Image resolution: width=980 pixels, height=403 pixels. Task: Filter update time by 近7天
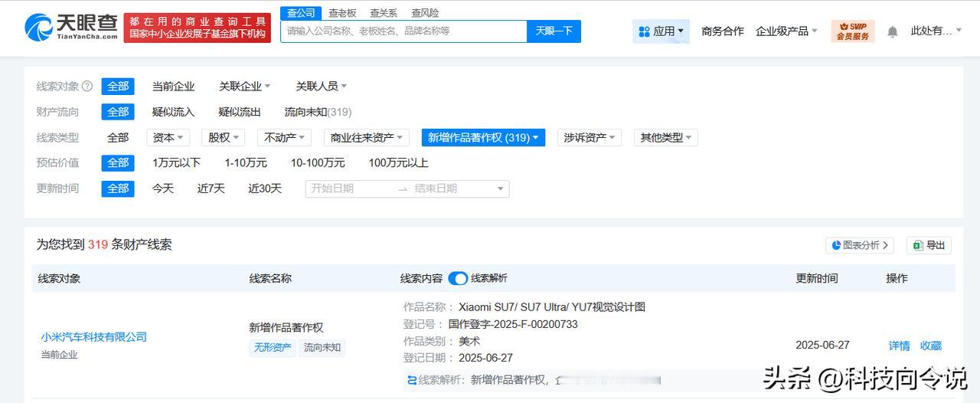click(211, 188)
